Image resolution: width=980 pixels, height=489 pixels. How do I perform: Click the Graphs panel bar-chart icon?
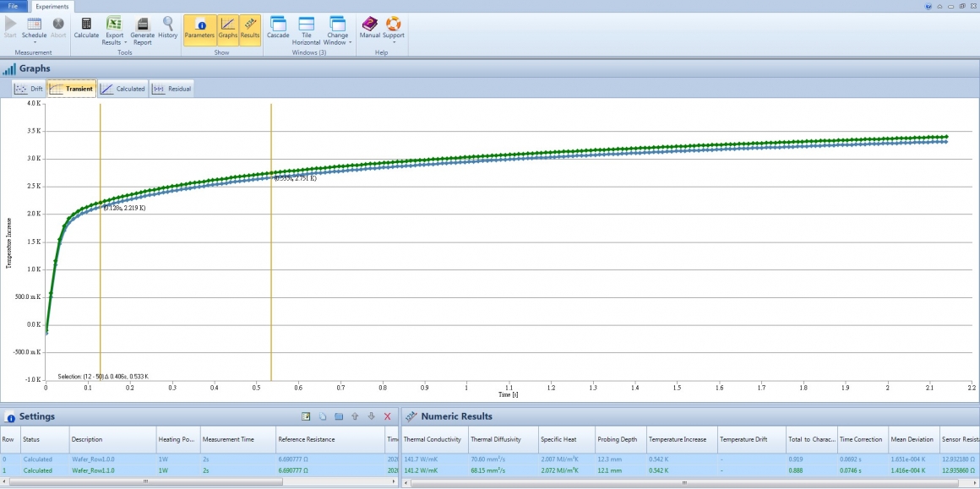[8, 68]
